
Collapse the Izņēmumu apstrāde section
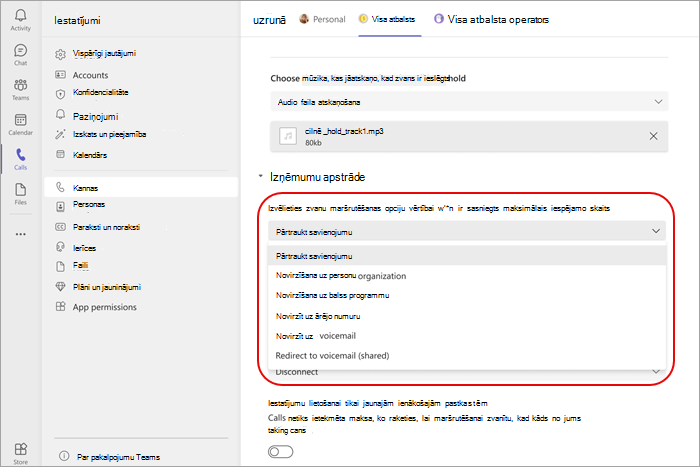[x=260, y=176]
